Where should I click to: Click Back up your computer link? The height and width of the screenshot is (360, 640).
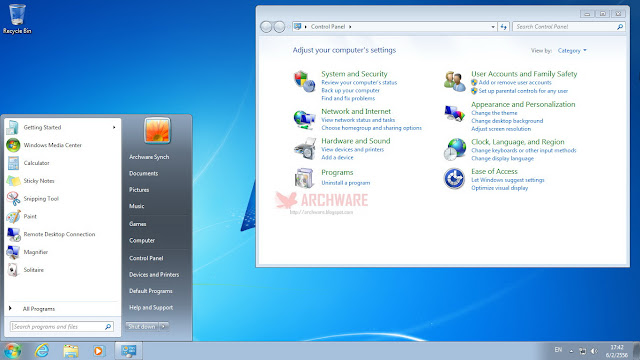pos(350,91)
